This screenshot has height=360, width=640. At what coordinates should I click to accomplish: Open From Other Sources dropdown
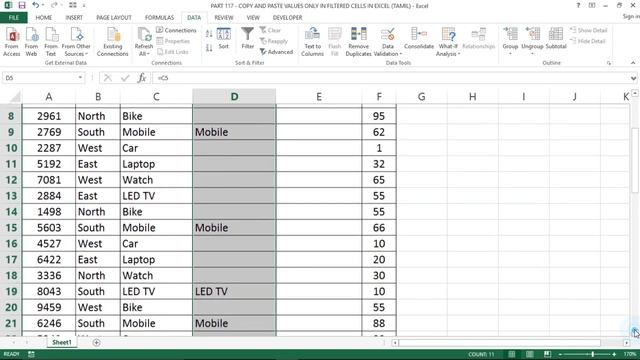click(76, 42)
